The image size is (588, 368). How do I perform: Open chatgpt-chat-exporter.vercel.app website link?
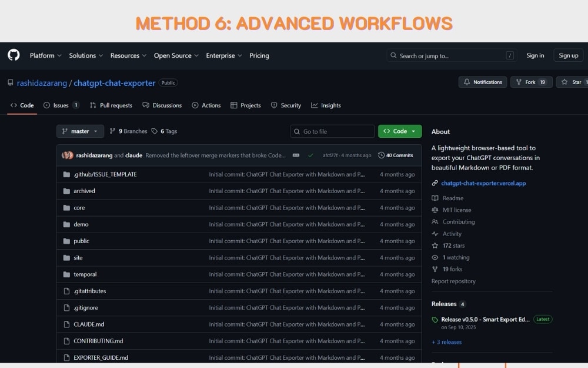[483, 183]
